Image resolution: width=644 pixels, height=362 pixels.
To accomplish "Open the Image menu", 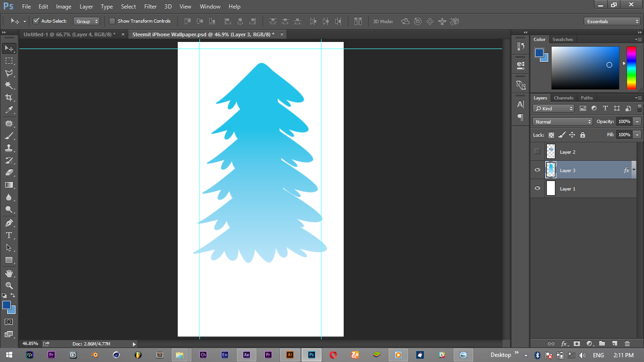I will tap(64, 7).
